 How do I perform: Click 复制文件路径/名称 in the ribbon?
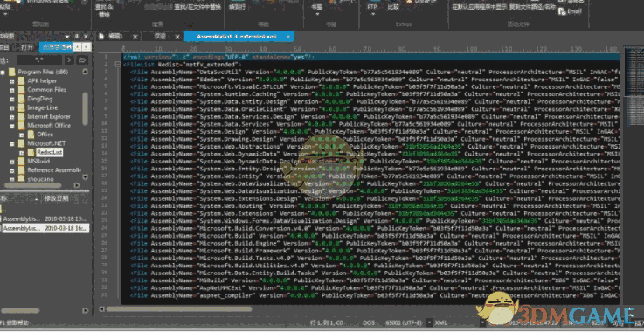(532, 7)
